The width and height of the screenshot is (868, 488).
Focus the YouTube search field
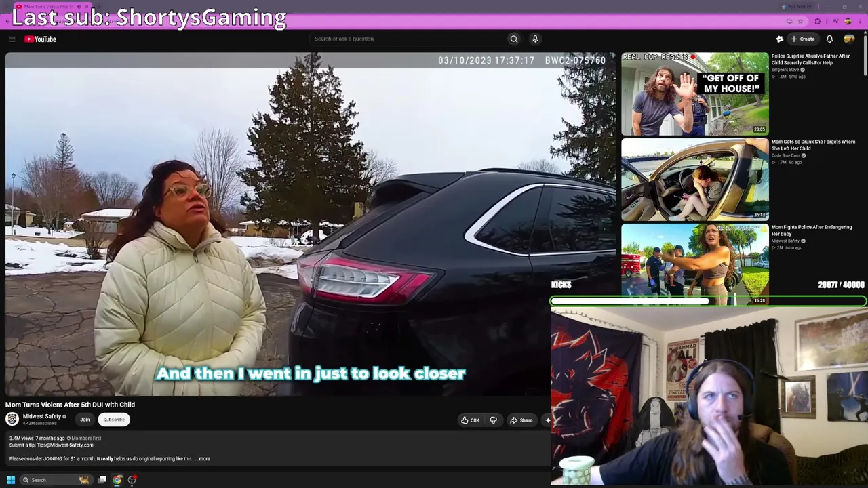pos(409,39)
